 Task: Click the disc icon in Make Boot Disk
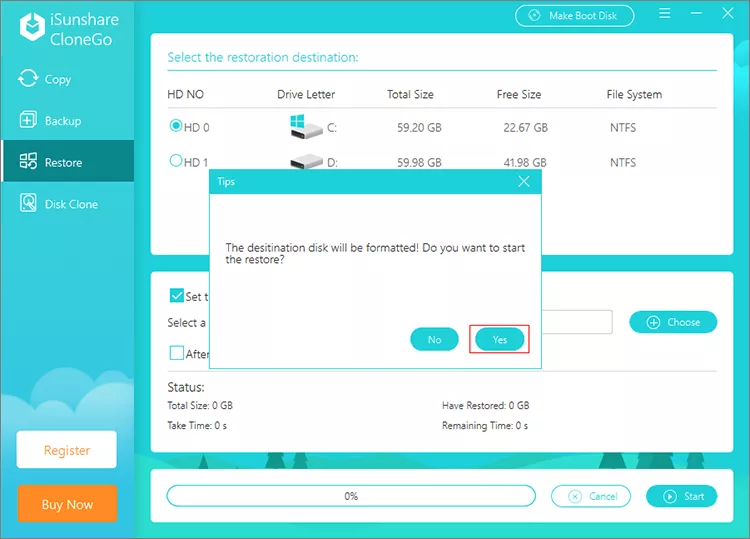tap(534, 15)
